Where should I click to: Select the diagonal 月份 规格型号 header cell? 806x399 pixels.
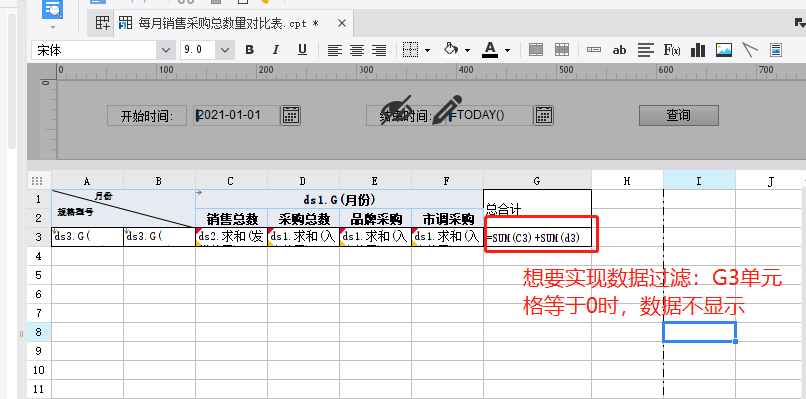pyautogui.click(x=123, y=208)
